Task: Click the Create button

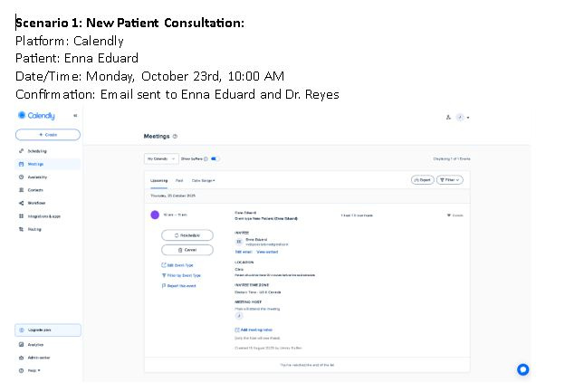Action: tap(48, 134)
